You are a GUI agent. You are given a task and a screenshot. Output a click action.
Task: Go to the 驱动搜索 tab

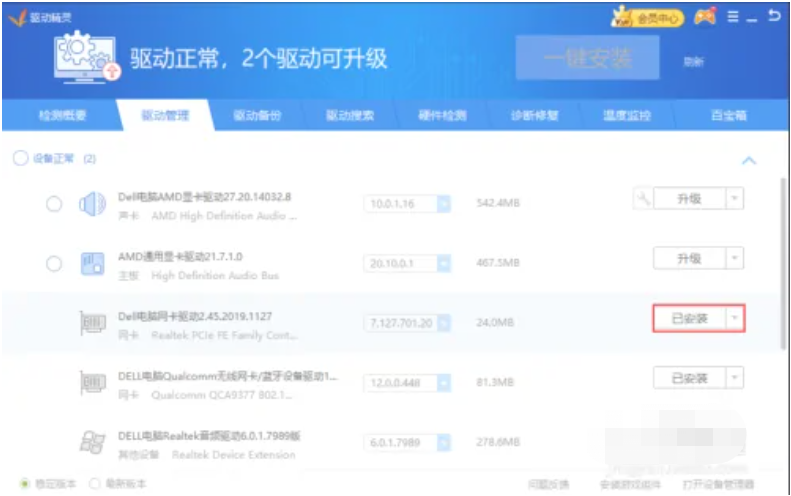[x=350, y=115]
